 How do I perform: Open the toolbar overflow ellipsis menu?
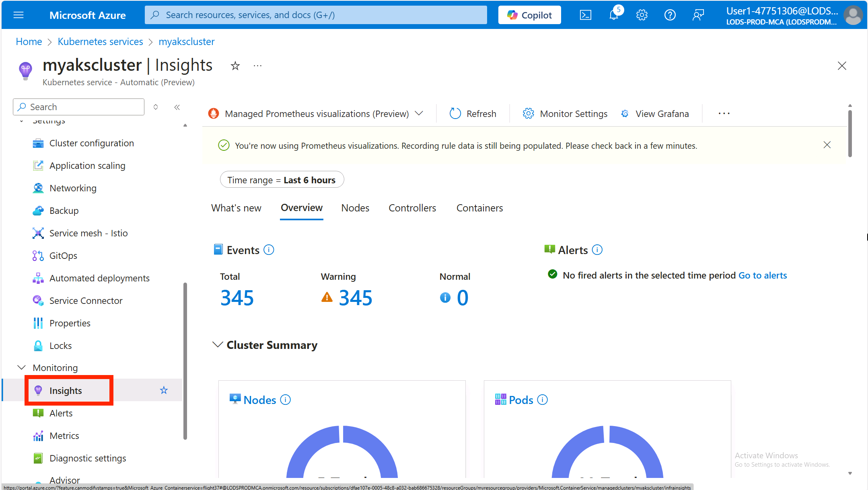[724, 114]
